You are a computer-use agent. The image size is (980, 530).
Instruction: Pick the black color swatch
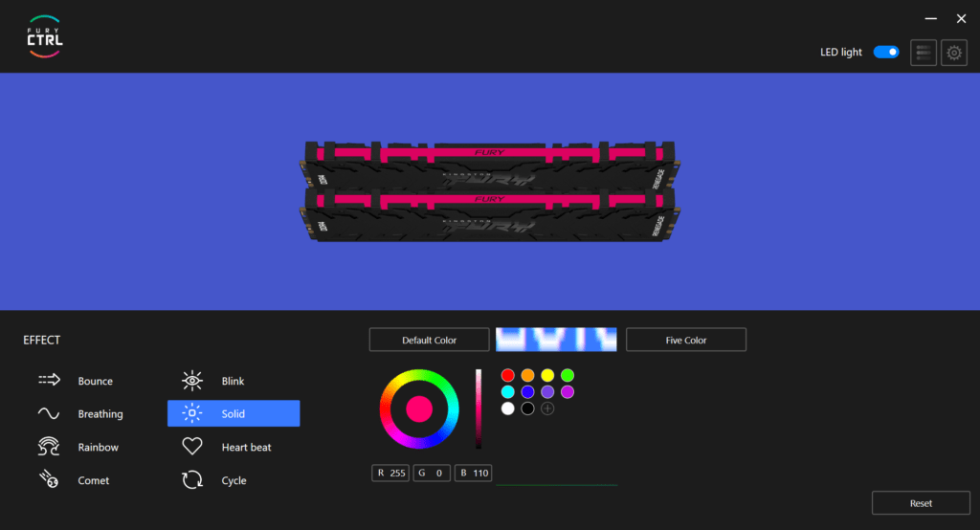click(528, 409)
